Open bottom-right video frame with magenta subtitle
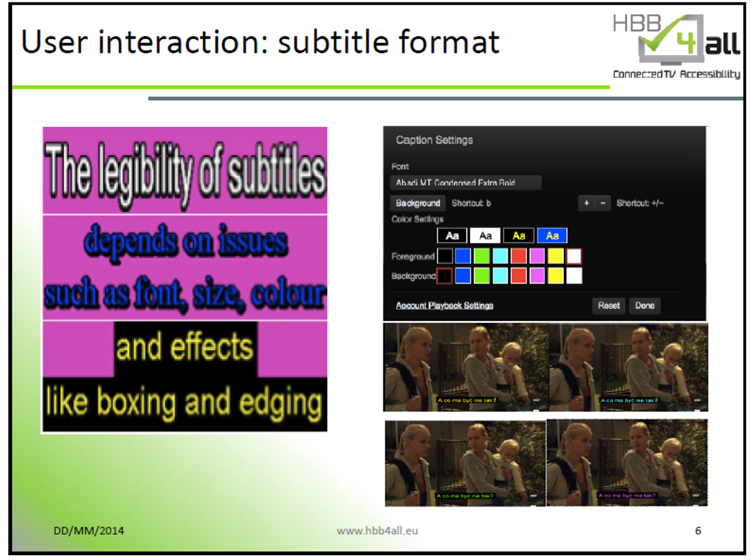This screenshot has width=755, height=560. click(x=627, y=463)
